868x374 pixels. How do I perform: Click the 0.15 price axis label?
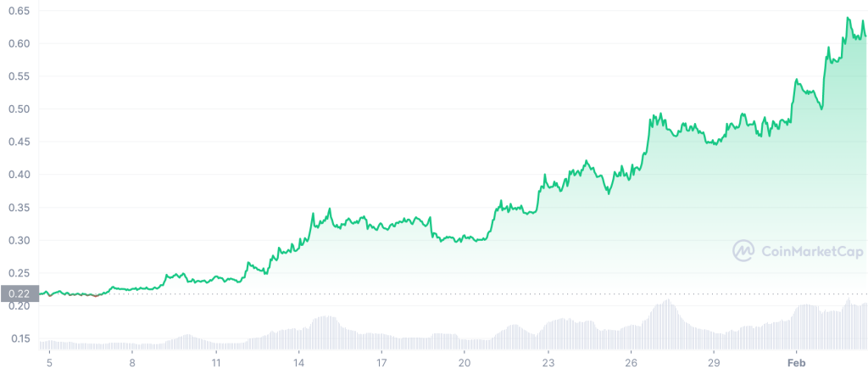point(19,339)
